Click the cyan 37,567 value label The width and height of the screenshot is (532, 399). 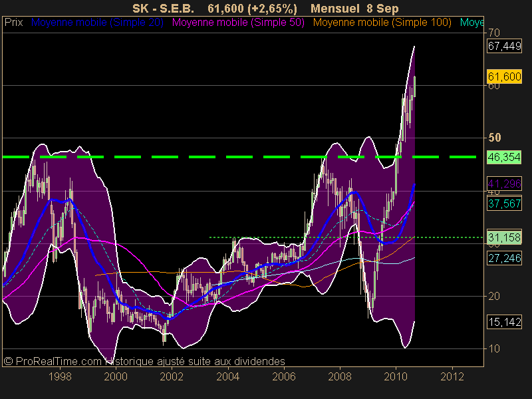(x=504, y=203)
